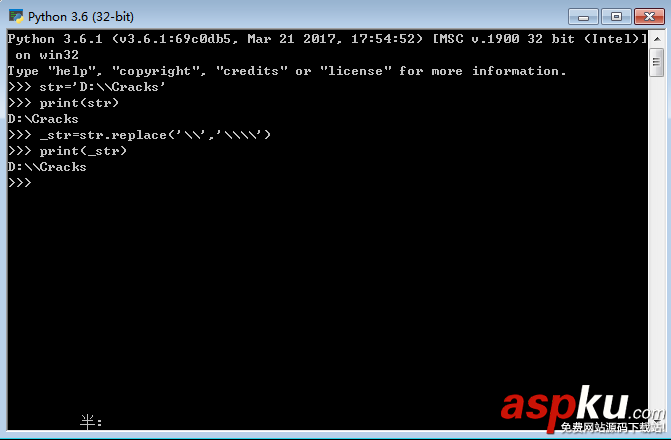This screenshot has width=671, height=440.
Task: Grab the vertical scrollbar thumb
Action: tap(656, 62)
